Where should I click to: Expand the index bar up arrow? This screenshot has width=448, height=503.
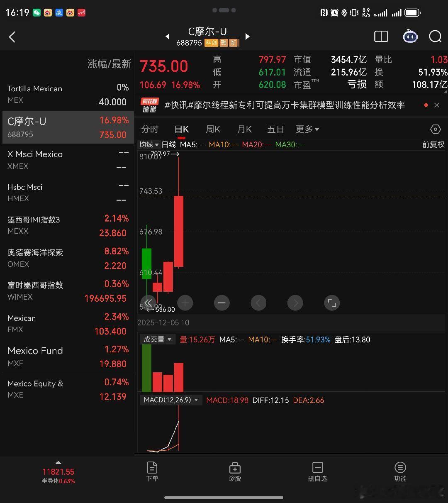[x=58, y=462]
